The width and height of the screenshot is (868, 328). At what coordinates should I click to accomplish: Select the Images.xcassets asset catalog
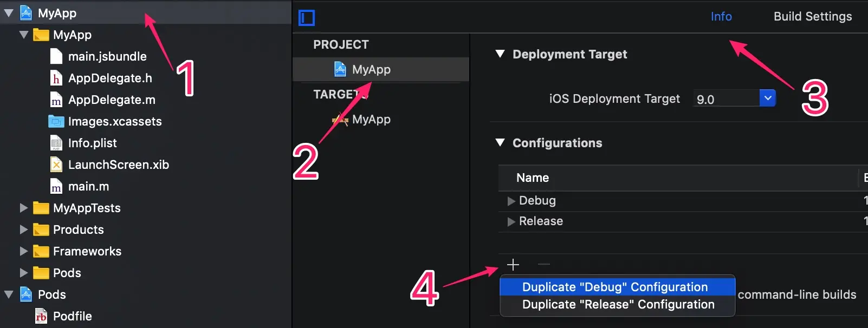point(115,121)
